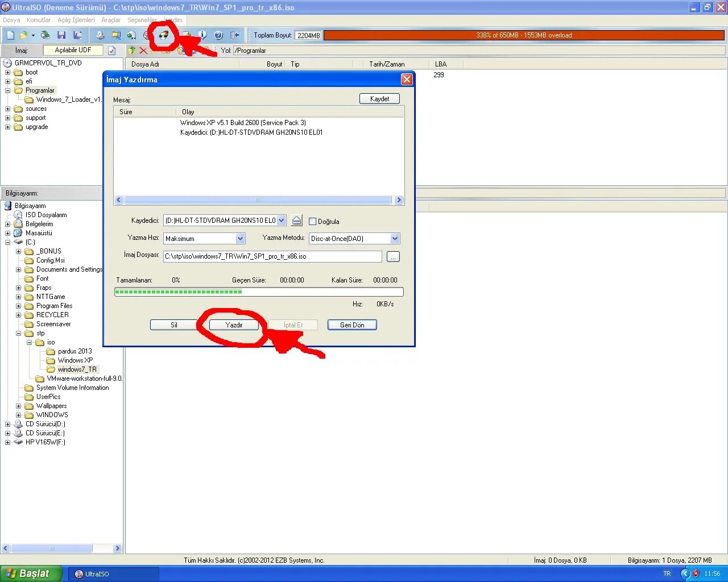This screenshot has width=728, height=582.
Task: Open the Kaydedici drive dropdown
Action: pos(281,221)
